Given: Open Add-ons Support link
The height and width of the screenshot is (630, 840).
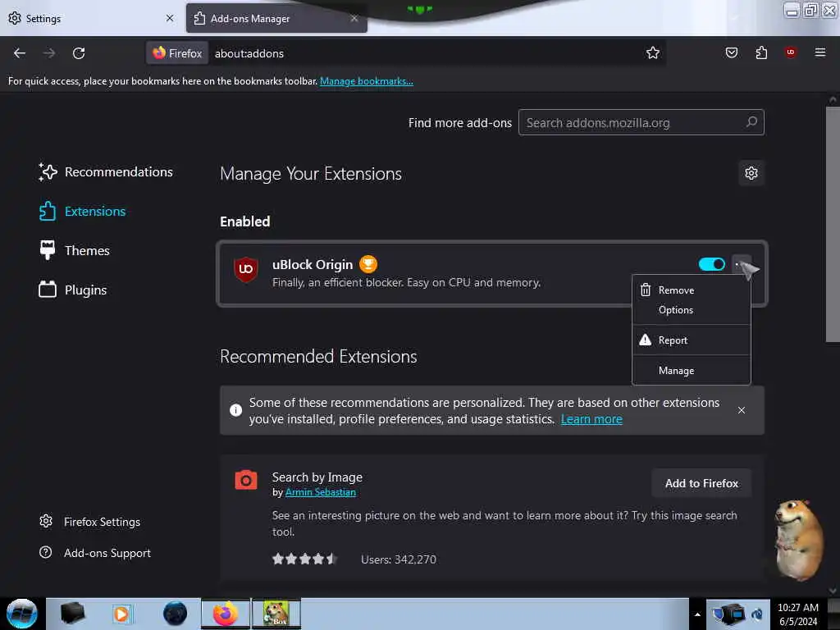Looking at the screenshot, I should [x=95, y=553].
